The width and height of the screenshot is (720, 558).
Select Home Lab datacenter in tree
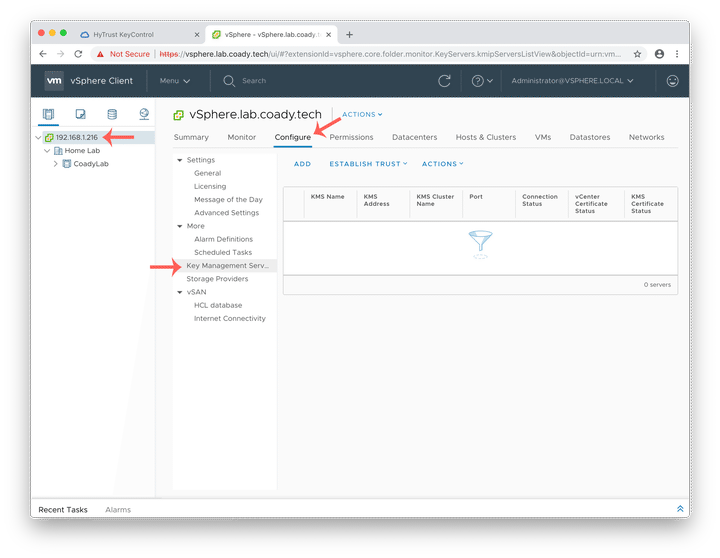pos(82,151)
